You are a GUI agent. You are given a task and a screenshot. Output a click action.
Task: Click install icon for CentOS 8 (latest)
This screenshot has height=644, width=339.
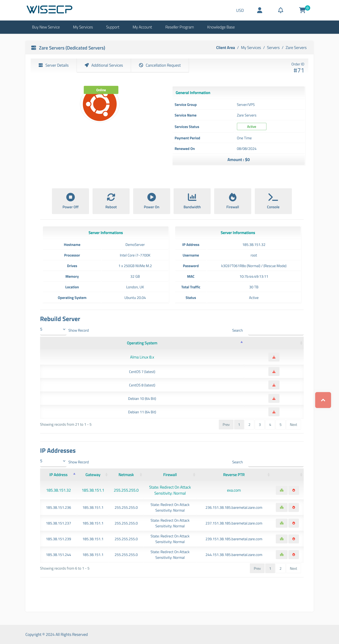tap(274, 385)
